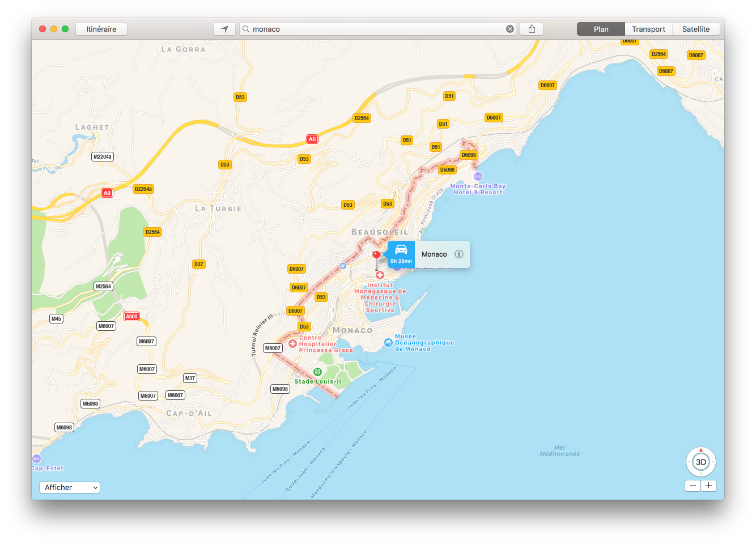Click the M45 road shield

[x=56, y=318]
